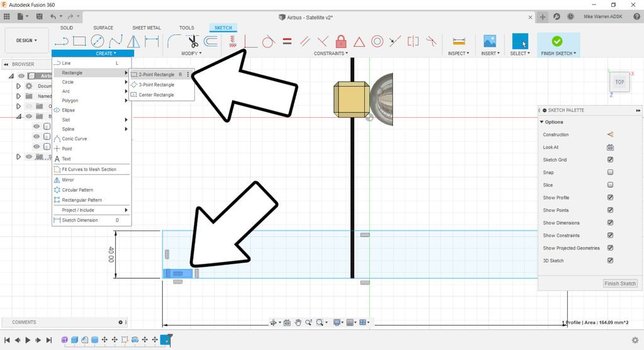This screenshot has width=644, height=350.
Task: Click the Measure inspect icon
Action: click(458, 41)
